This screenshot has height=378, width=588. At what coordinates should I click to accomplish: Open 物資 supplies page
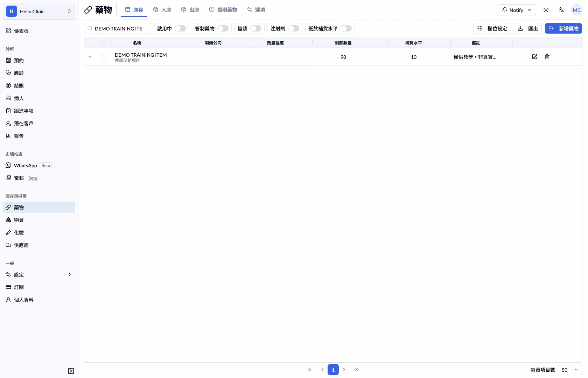[x=39, y=220]
